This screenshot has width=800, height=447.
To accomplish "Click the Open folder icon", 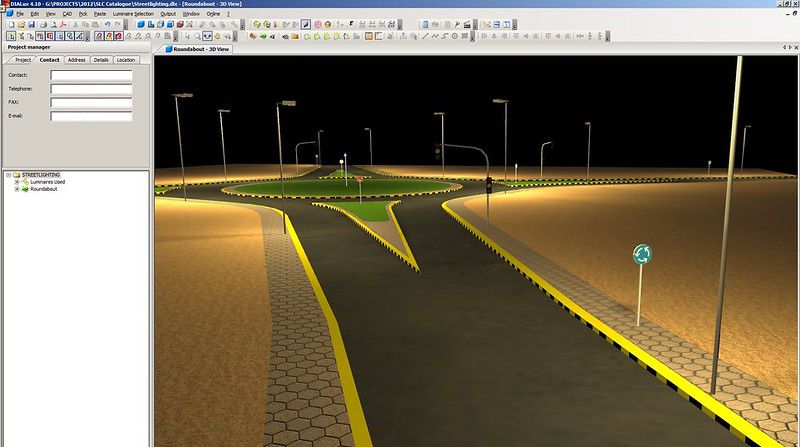I will coord(20,24).
